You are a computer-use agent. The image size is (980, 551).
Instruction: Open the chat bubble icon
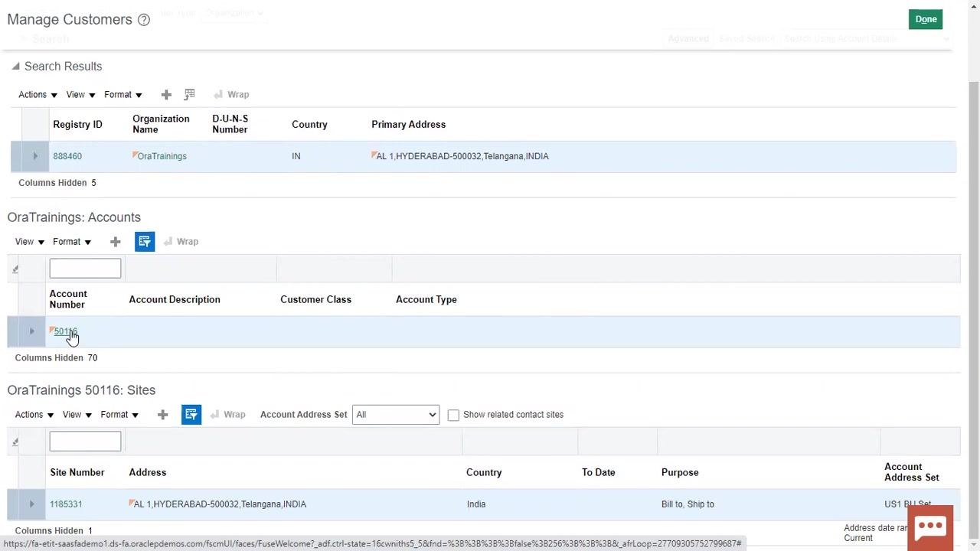click(x=930, y=527)
